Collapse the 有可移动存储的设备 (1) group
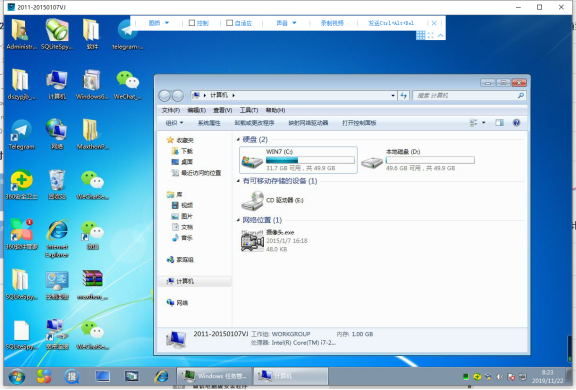 click(x=238, y=181)
